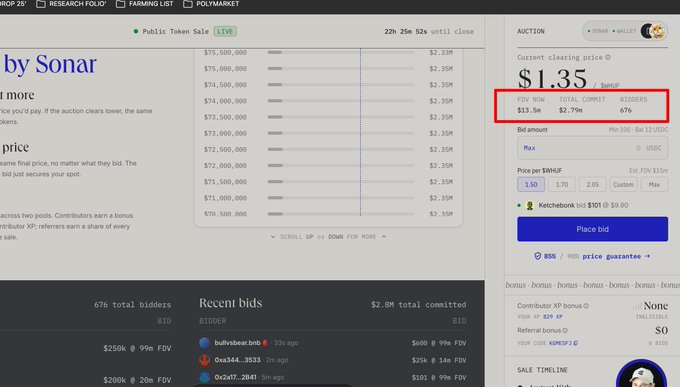This screenshot has width=680, height=387.
Task: Click the 0x2a17...2841 bidder avatar
Action: click(x=204, y=377)
